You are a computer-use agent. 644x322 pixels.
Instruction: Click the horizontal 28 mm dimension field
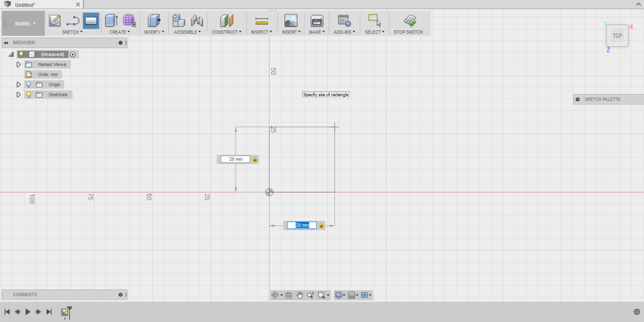(x=302, y=226)
